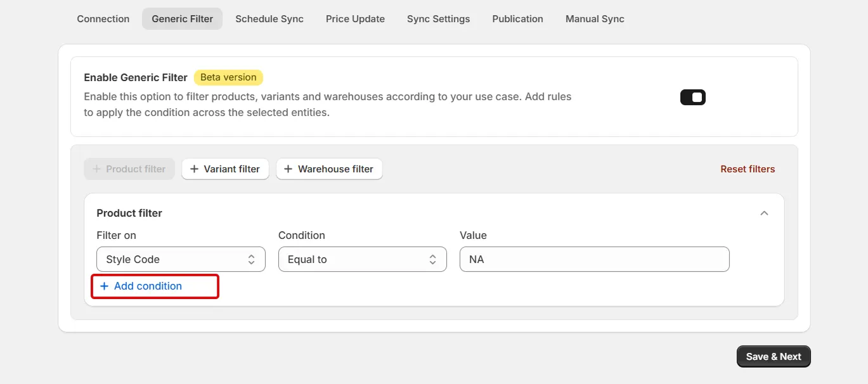Toggle the Enable Generic Filter switch
This screenshot has width=868, height=384.
coord(693,98)
